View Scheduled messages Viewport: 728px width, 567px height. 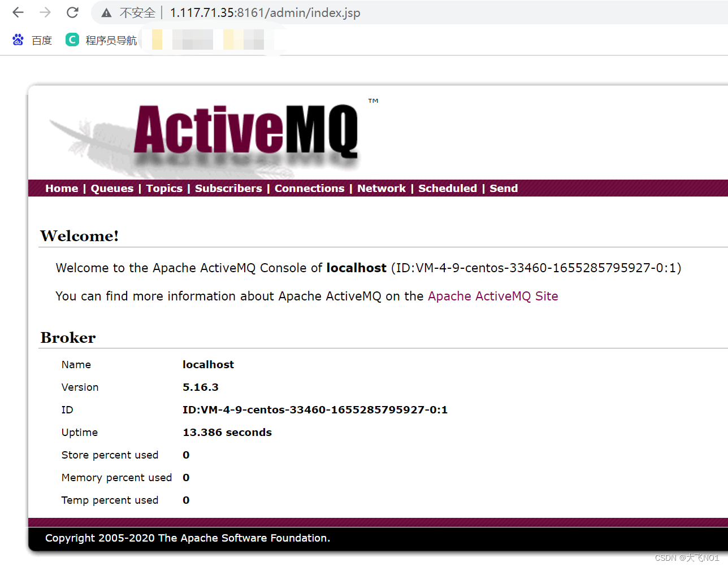click(x=448, y=188)
